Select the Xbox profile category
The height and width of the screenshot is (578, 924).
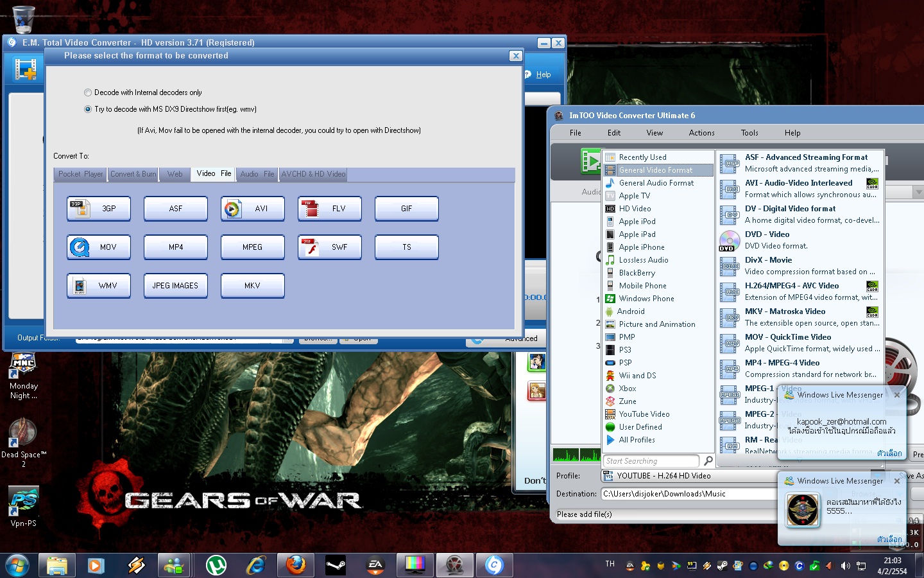658,389
